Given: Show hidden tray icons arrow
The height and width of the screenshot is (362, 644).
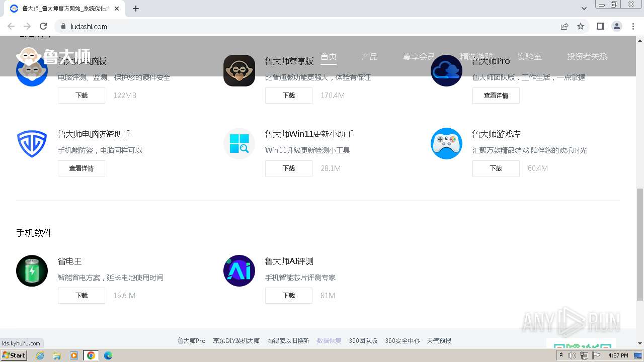Looking at the screenshot, I should click(x=561, y=355).
